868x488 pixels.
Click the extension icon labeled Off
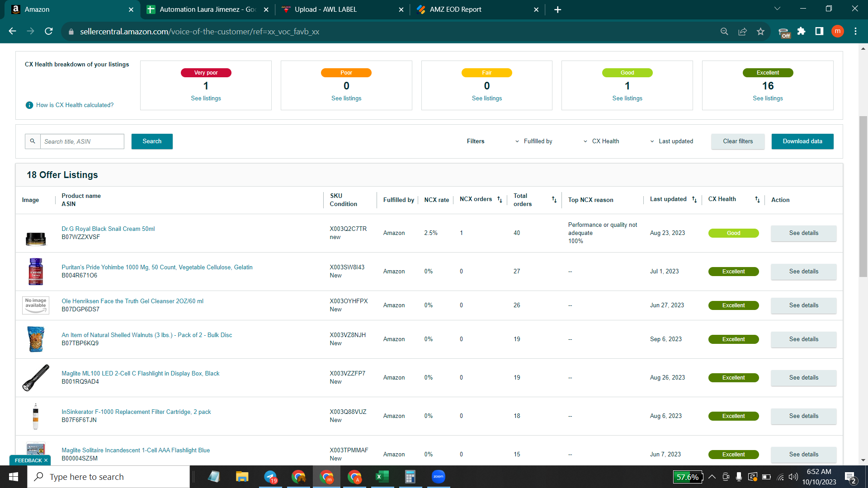[784, 33]
